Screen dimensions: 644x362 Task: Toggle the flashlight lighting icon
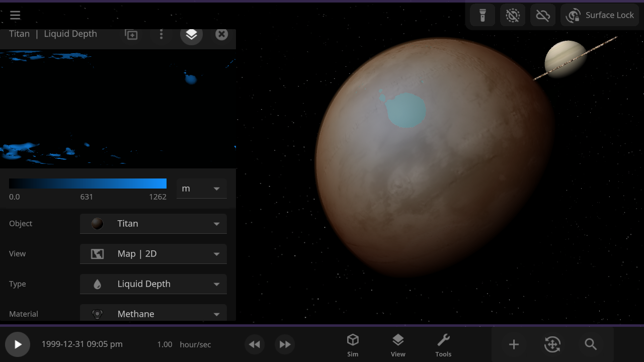coord(482,15)
